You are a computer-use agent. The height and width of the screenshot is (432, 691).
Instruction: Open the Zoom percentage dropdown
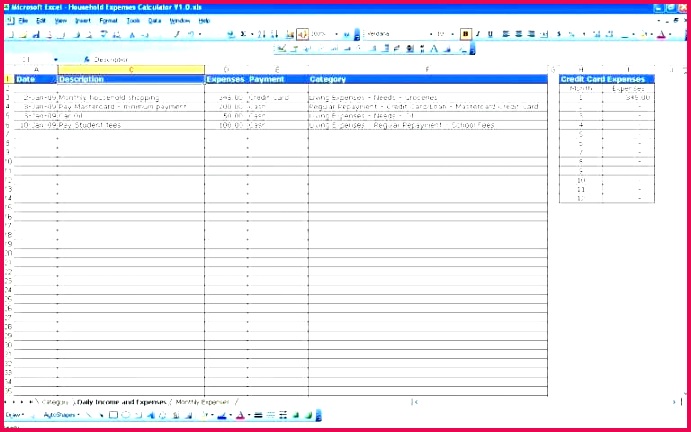click(x=336, y=34)
